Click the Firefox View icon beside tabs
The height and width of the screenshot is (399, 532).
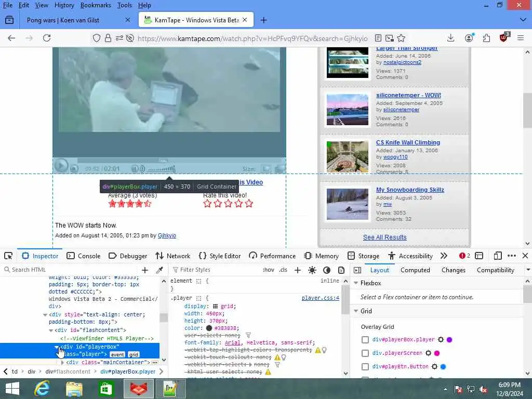coord(9,20)
